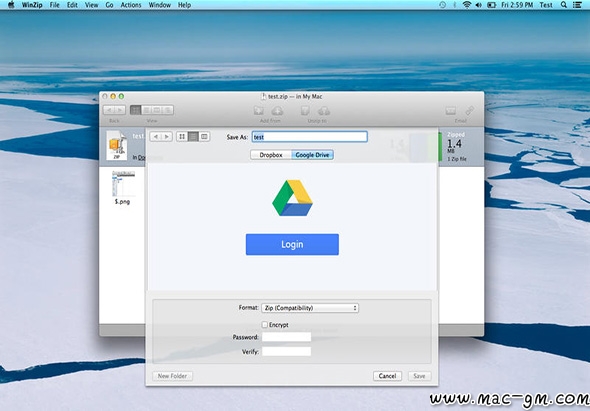Select column view in WinZip toolbar
The width and height of the screenshot is (590, 411).
point(157,110)
